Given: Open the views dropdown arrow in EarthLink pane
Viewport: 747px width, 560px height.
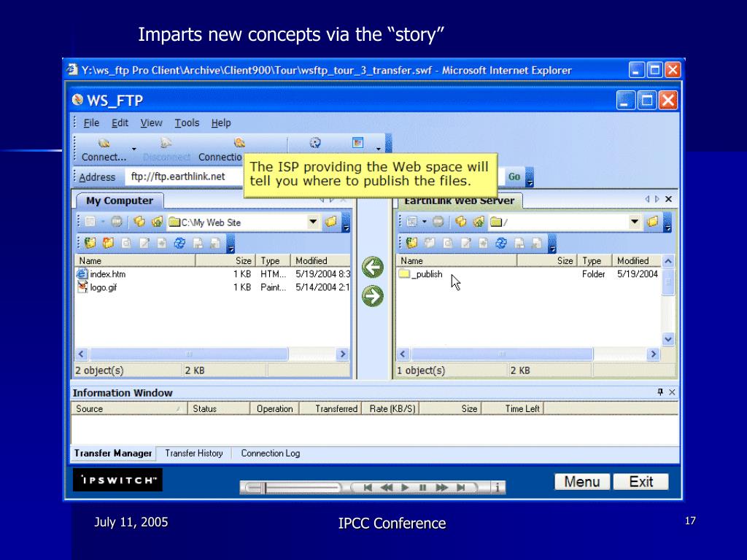Looking at the screenshot, I should pos(424,222).
